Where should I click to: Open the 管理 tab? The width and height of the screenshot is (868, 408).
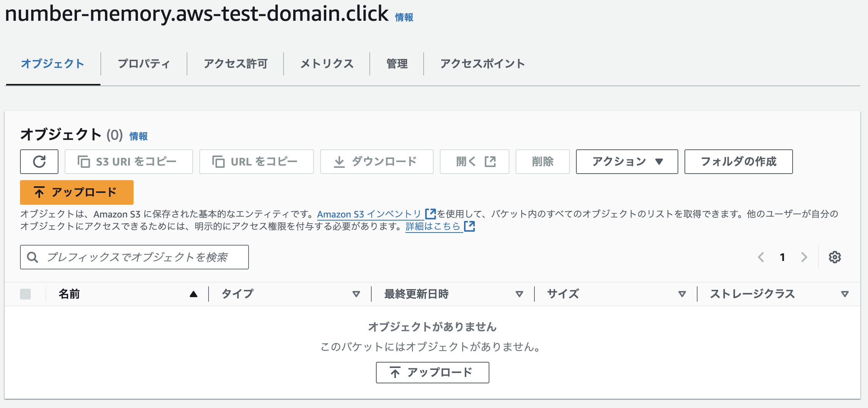click(397, 64)
